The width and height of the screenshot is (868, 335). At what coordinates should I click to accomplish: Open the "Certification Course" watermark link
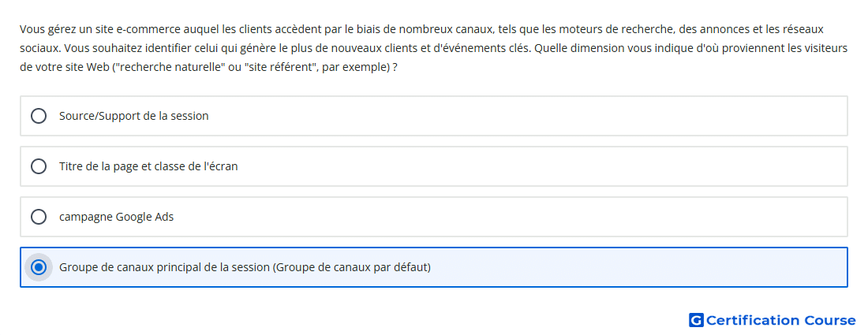click(x=780, y=320)
